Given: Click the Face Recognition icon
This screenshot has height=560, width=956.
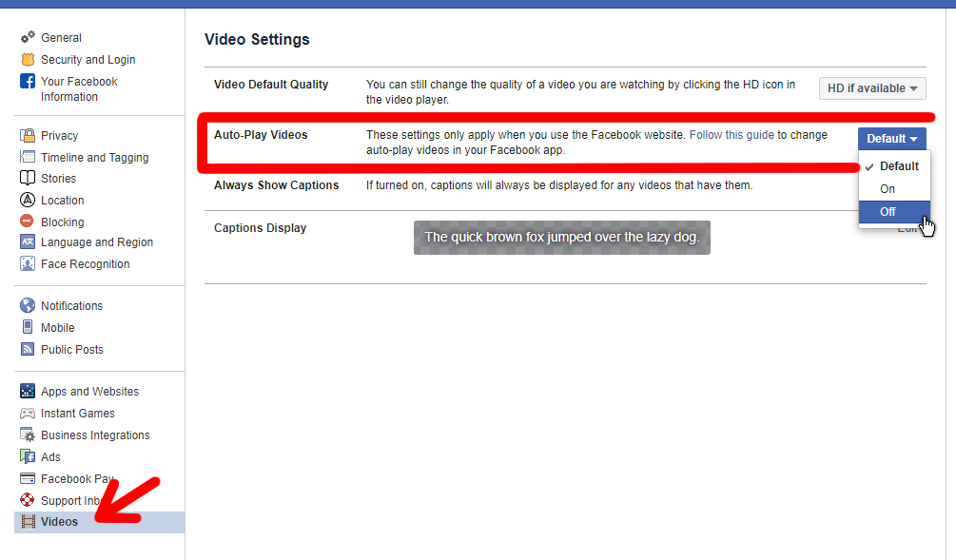Looking at the screenshot, I should click(28, 264).
